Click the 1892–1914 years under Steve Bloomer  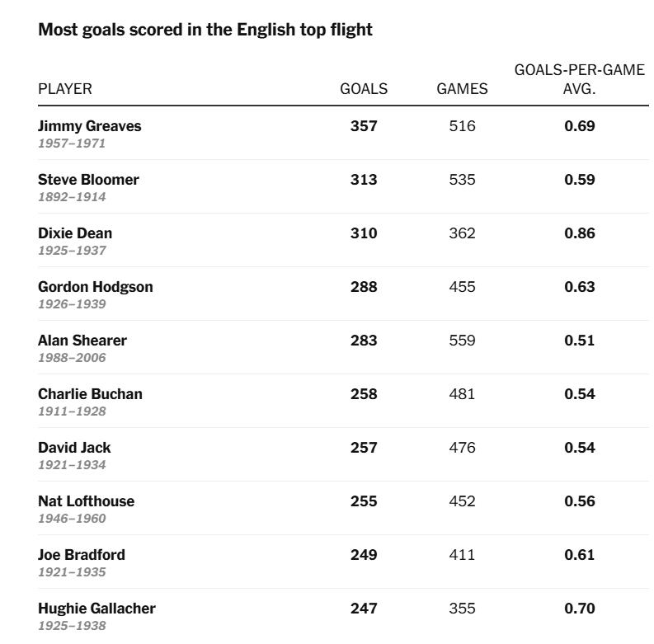[72, 197]
